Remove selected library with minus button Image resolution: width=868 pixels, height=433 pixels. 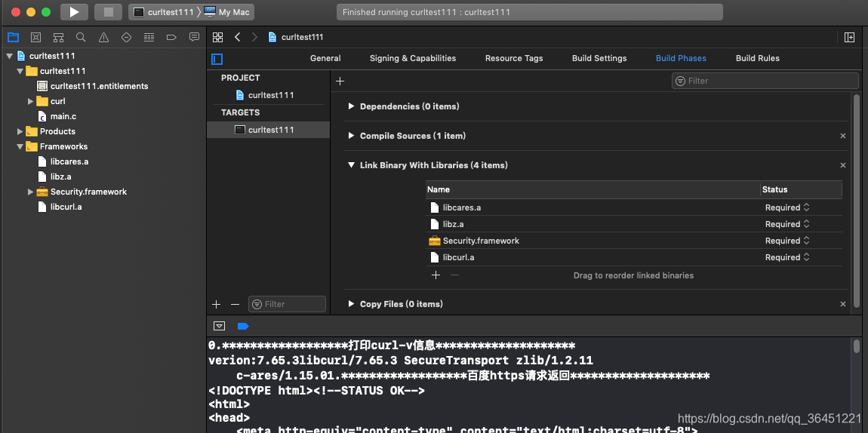[x=454, y=275]
